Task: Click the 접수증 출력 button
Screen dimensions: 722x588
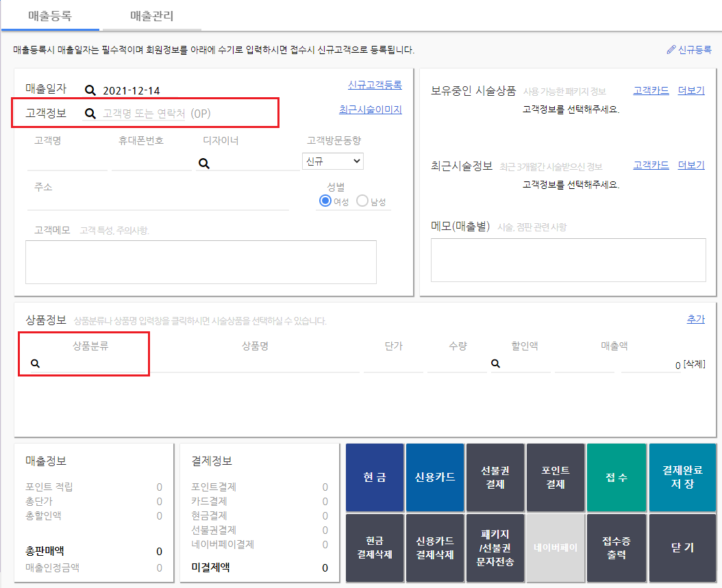Action: pos(617,548)
